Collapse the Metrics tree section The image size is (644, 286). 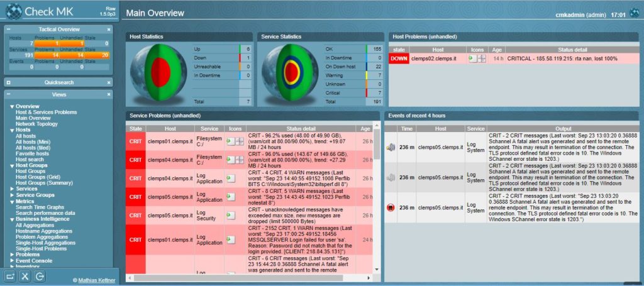click(x=12, y=202)
